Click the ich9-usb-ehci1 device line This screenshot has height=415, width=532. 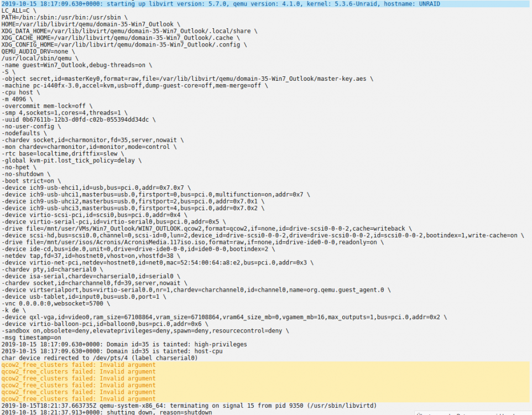coord(96,187)
